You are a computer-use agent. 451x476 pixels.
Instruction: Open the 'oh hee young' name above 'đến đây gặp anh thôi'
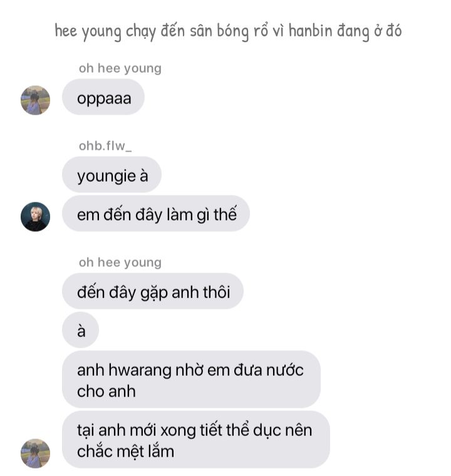[x=120, y=262]
